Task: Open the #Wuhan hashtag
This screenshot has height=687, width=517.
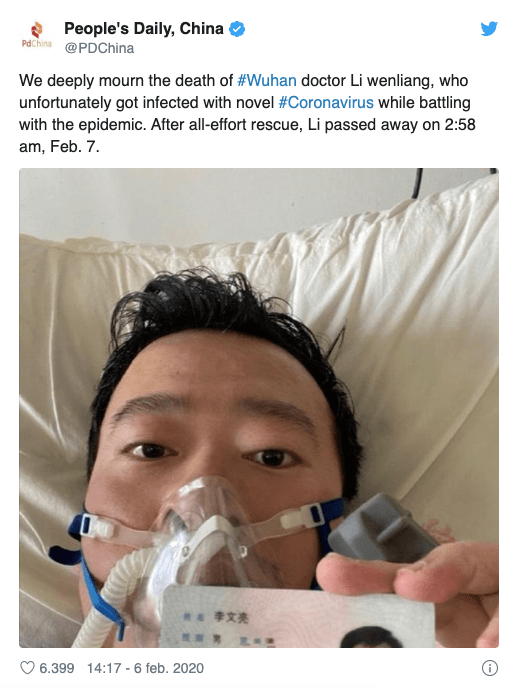Action: tap(267, 81)
